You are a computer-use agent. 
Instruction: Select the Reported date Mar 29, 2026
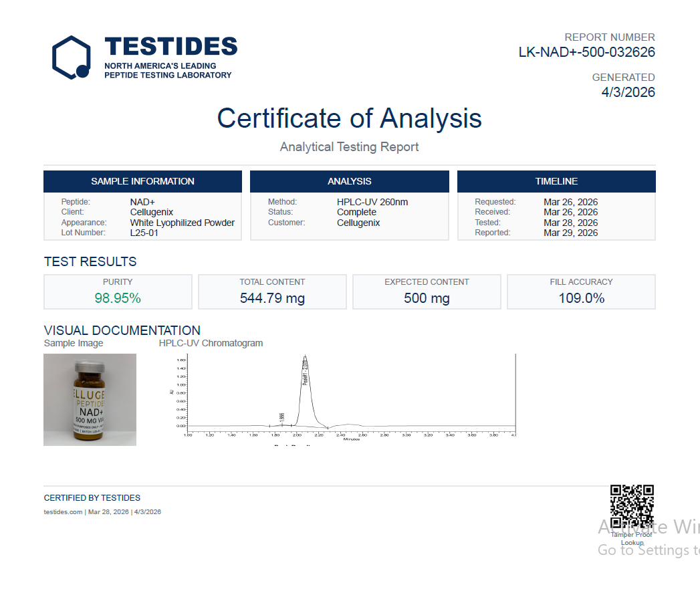pyautogui.click(x=570, y=233)
